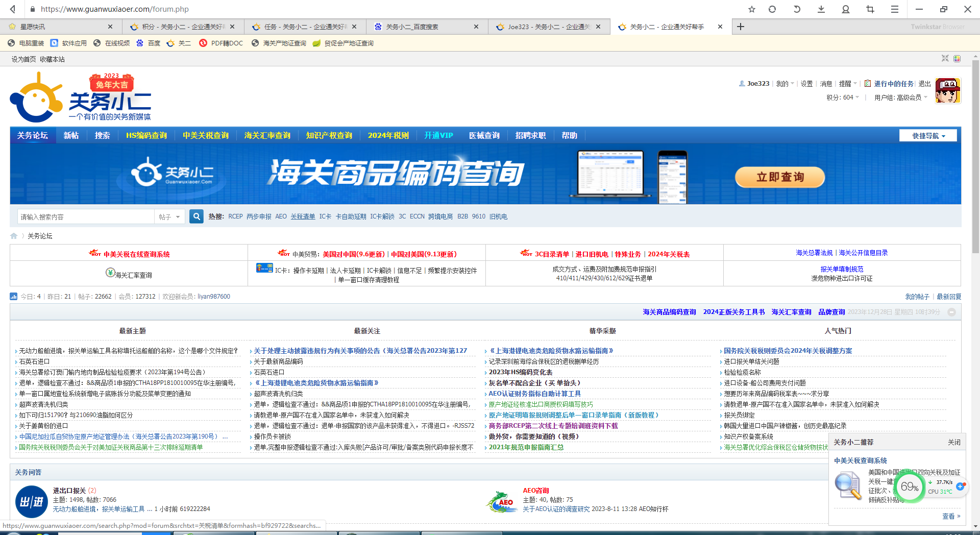Click the IC卡 card icon
Viewport: 980px width, 535px height.
pyautogui.click(x=264, y=268)
